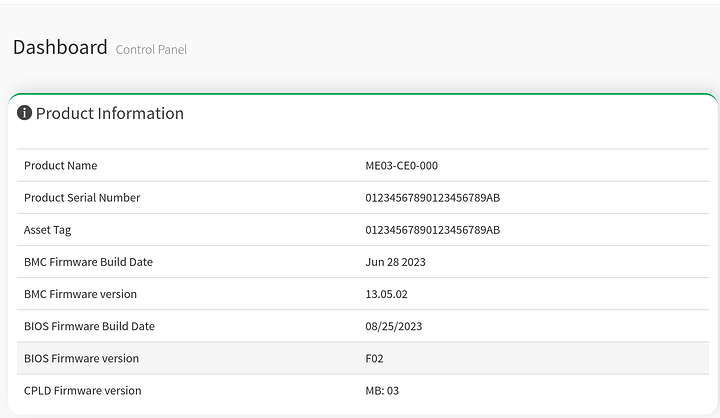Click the BMC Firmware Build Date label
This screenshot has height=418, width=720.
(x=88, y=262)
